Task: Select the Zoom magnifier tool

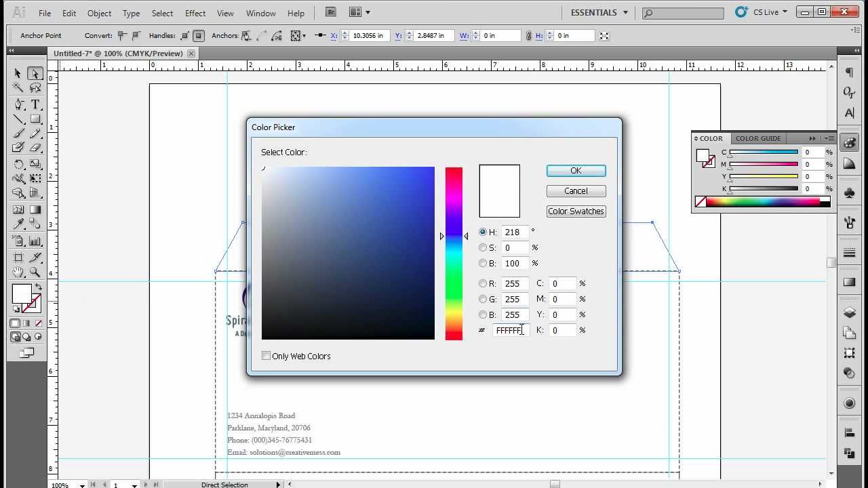Action: [35, 272]
